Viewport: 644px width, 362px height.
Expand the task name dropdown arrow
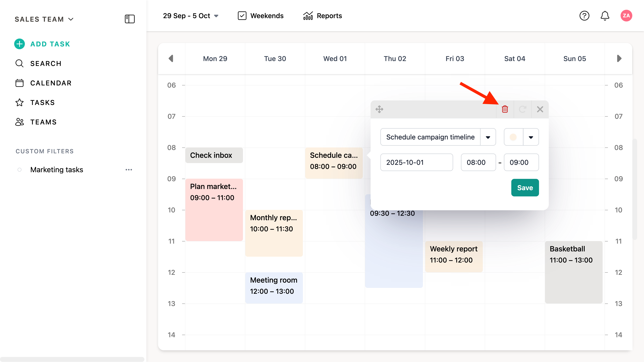click(488, 137)
